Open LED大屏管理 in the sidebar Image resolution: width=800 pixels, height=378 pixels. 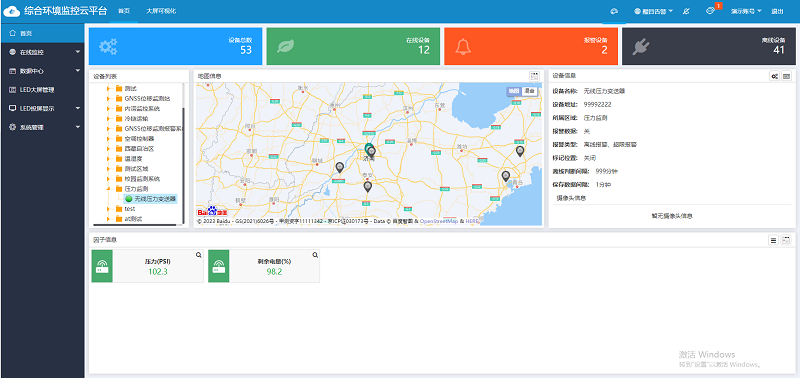tap(42, 90)
